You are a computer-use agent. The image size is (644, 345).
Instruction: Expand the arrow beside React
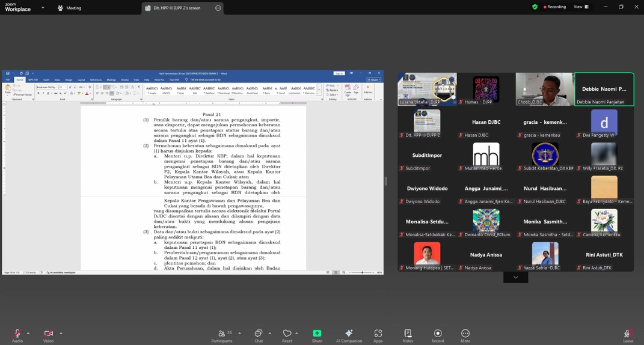296,333
